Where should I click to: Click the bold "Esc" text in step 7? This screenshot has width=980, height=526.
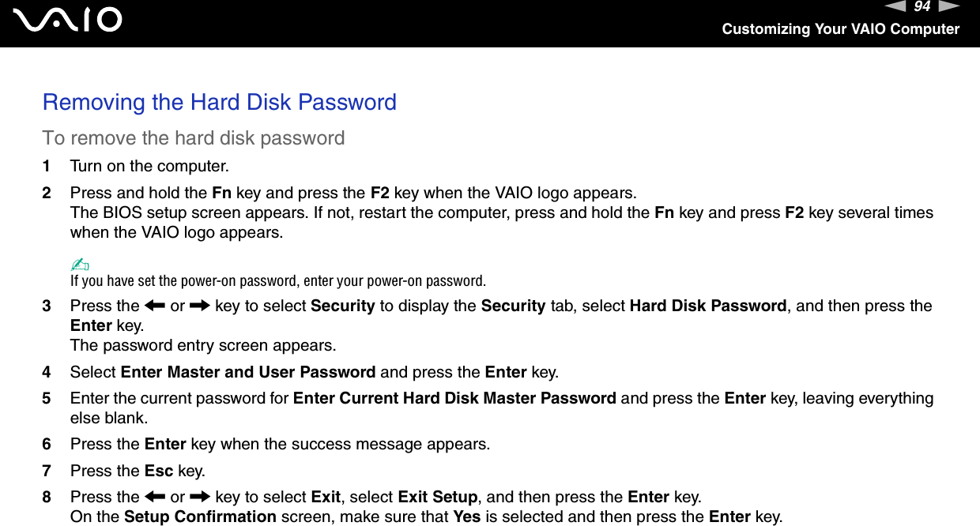(159, 471)
